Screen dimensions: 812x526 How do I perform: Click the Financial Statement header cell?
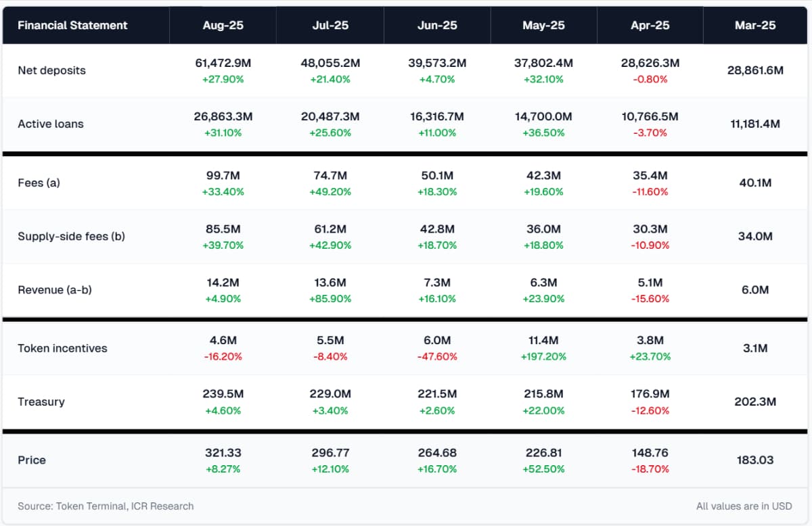72,25
